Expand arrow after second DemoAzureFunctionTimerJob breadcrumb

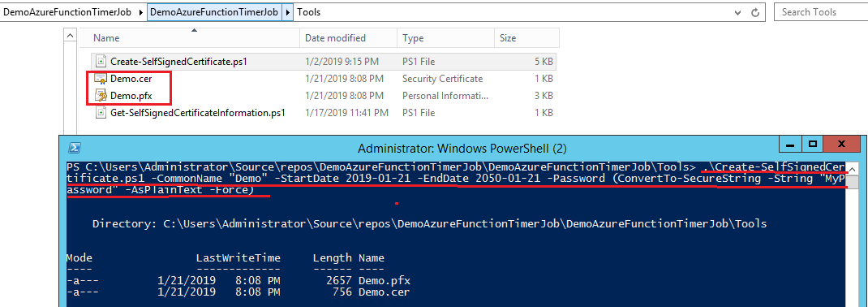(x=287, y=11)
